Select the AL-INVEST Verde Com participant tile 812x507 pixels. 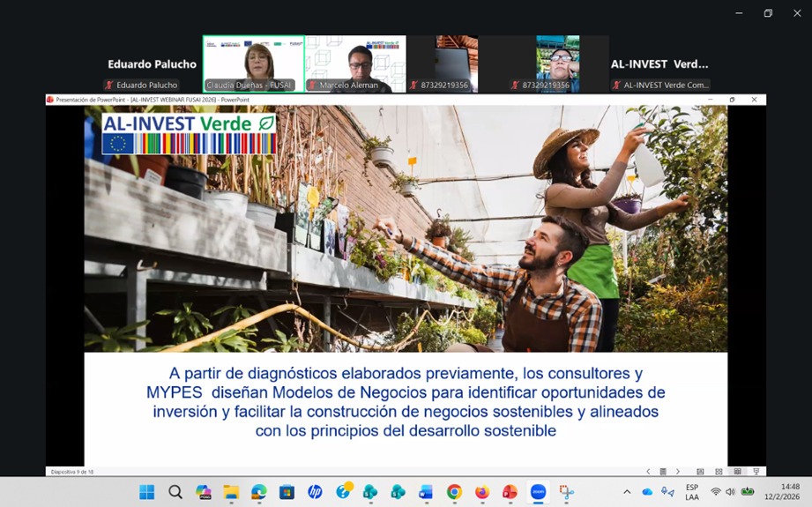point(659,64)
